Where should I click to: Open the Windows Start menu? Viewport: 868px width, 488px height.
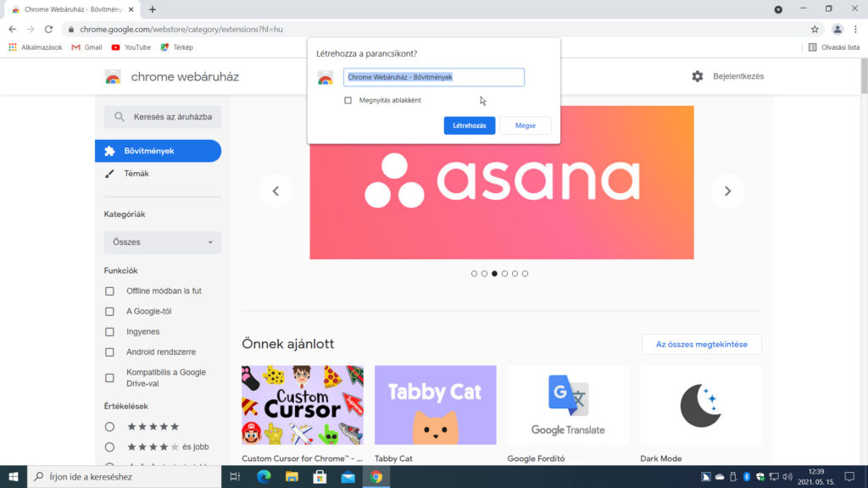(x=14, y=476)
